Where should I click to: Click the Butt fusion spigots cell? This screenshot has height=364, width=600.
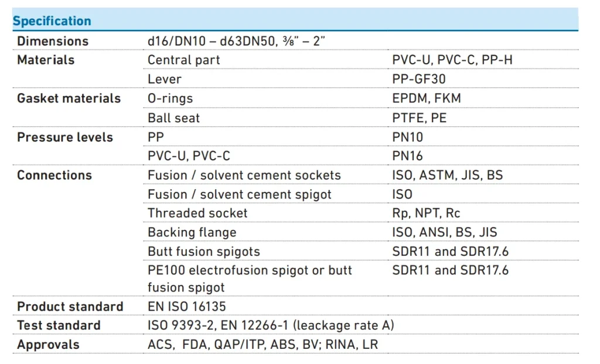point(203,252)
